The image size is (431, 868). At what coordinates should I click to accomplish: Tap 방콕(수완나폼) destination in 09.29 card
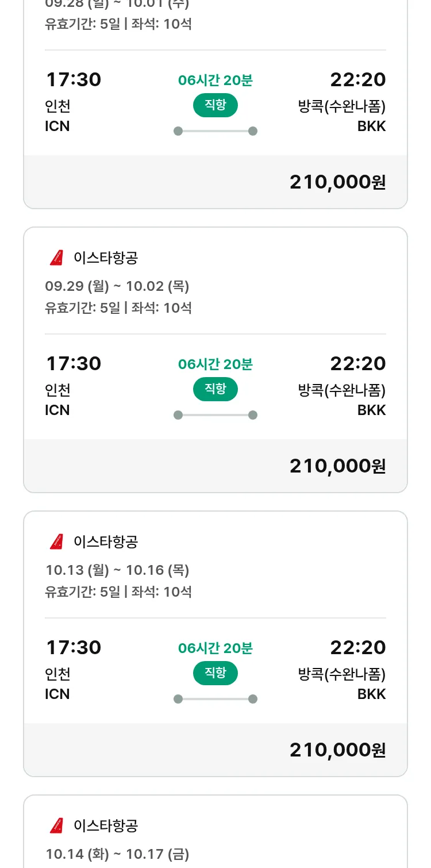point(342,390)
